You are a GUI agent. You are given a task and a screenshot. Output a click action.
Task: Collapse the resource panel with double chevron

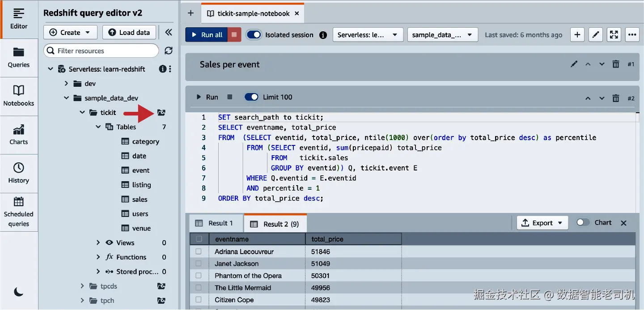pyautogui.click(x=169, y=32)
